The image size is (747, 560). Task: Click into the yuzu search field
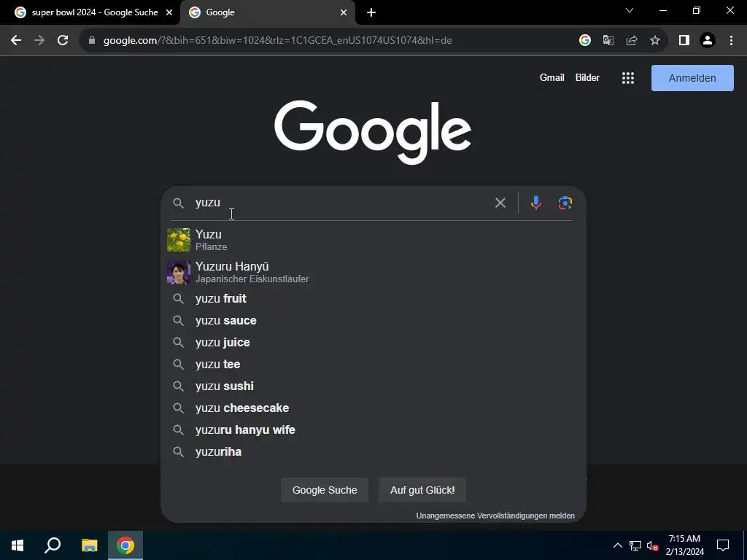pos(341,203)
